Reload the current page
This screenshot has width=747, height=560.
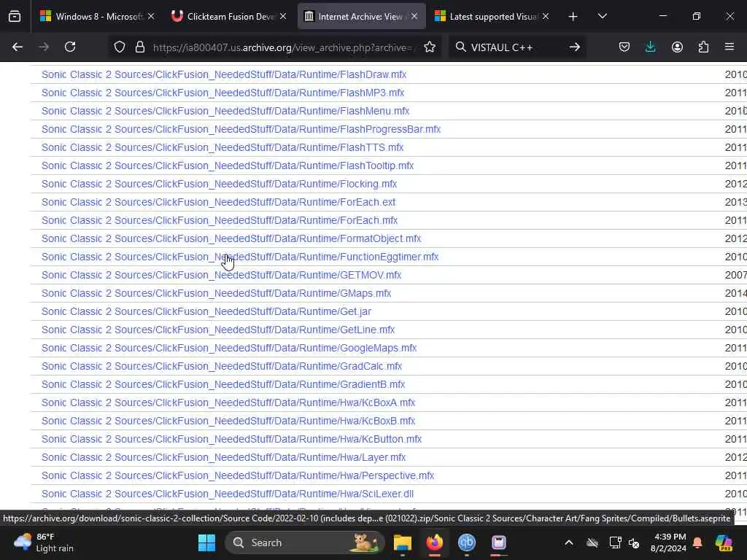pyautogui.click(x=70, y=47)
